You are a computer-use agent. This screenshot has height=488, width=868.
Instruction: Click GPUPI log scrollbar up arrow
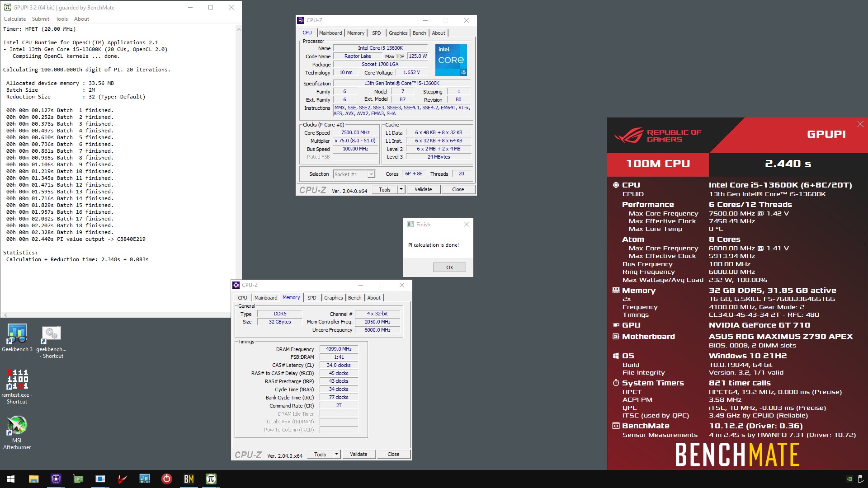pyautogui.click(x=238, y=29)
